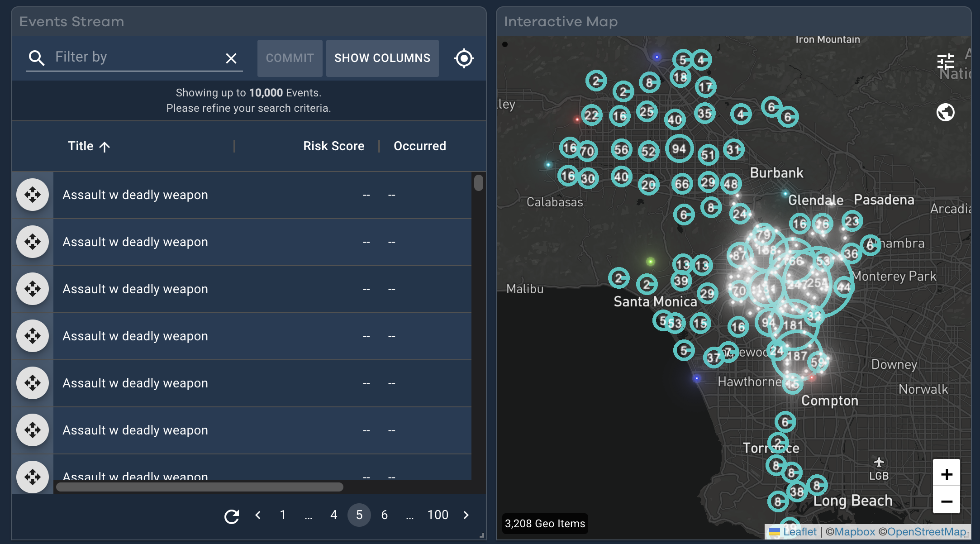Click the globe icon on the map
The width and height of the screenshot is (980, 544).
click(x=946, y=112)
